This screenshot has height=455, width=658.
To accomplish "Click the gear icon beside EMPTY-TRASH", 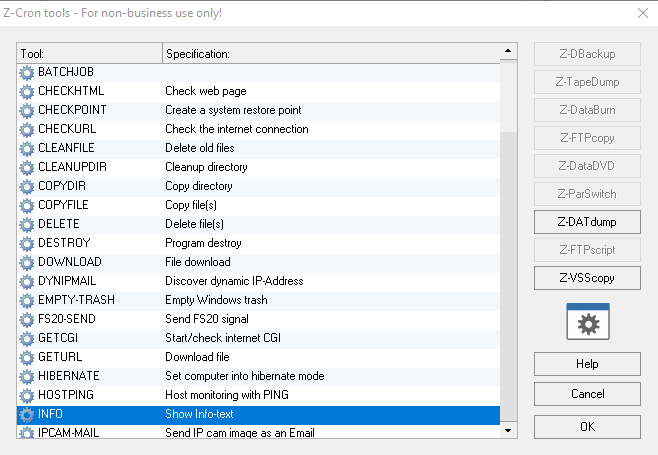I will 26,301.
